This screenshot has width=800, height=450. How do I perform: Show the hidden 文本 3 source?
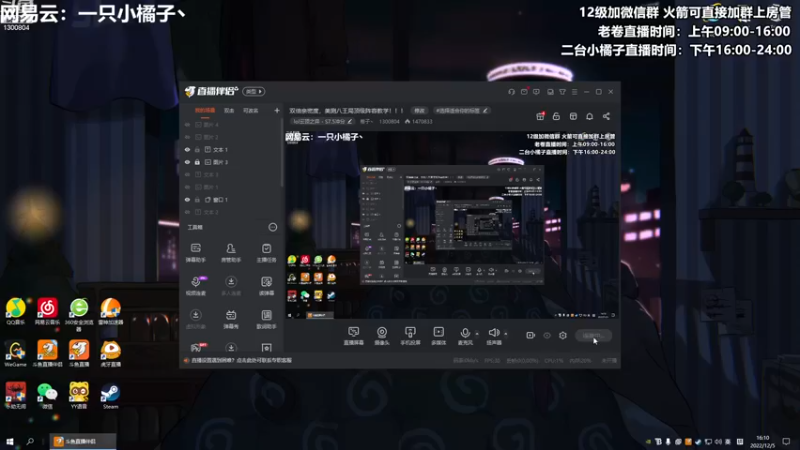[x=187, y=174]
